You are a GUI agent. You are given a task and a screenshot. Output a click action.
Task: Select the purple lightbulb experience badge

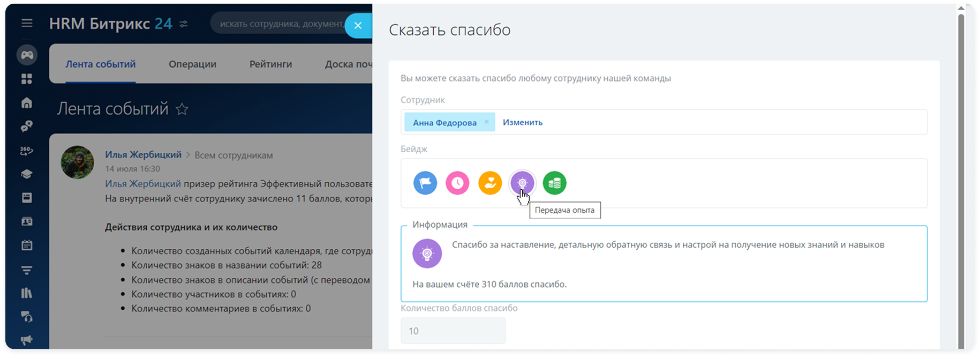click(522, 183)
